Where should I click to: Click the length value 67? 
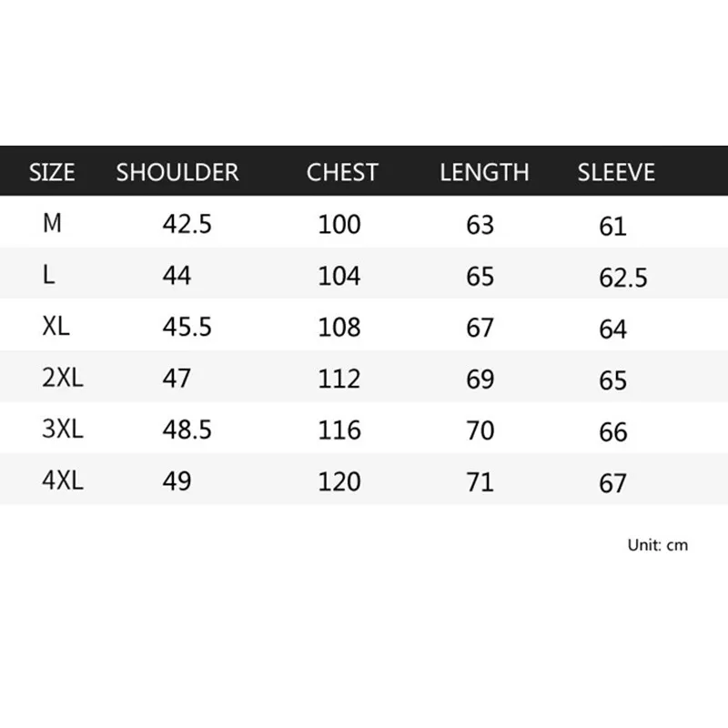coord(480,328)
